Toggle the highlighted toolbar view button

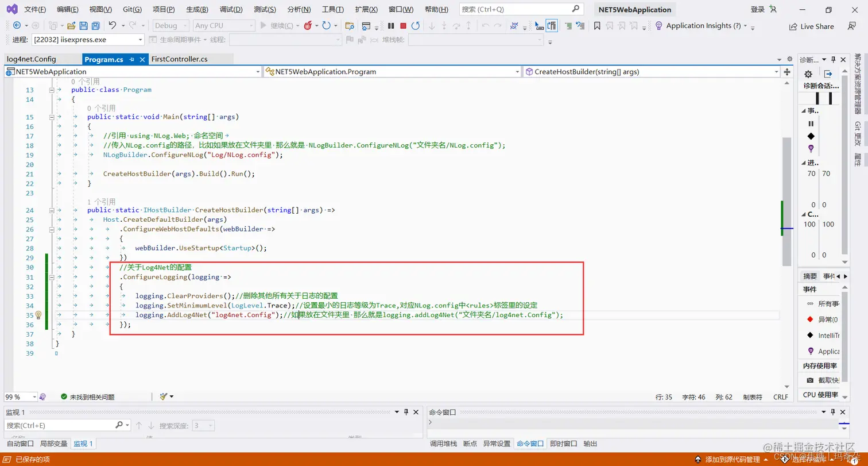click(552, 25)
